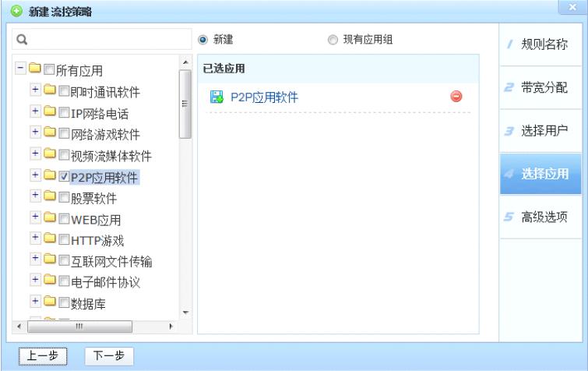Check the 网络游戏软件 checkbox
This screenshot has width=588, height=371.
[x=64, y=133]
